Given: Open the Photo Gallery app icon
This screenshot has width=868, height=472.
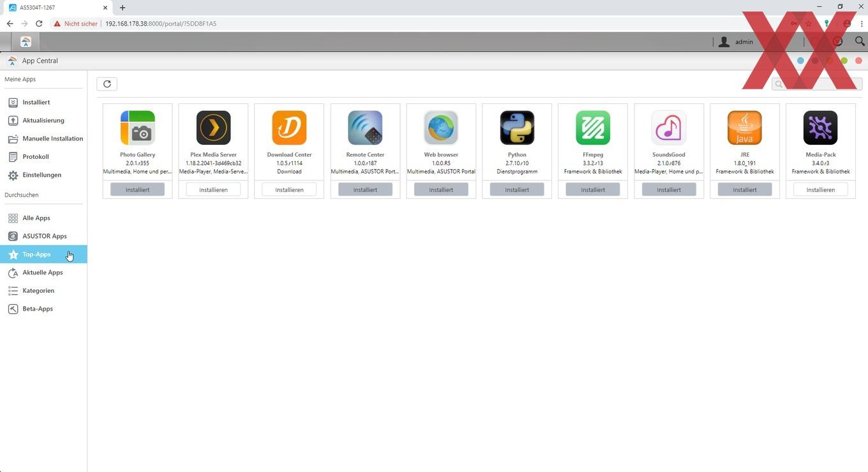Looking at the screenshot, I should coord(137,128).
